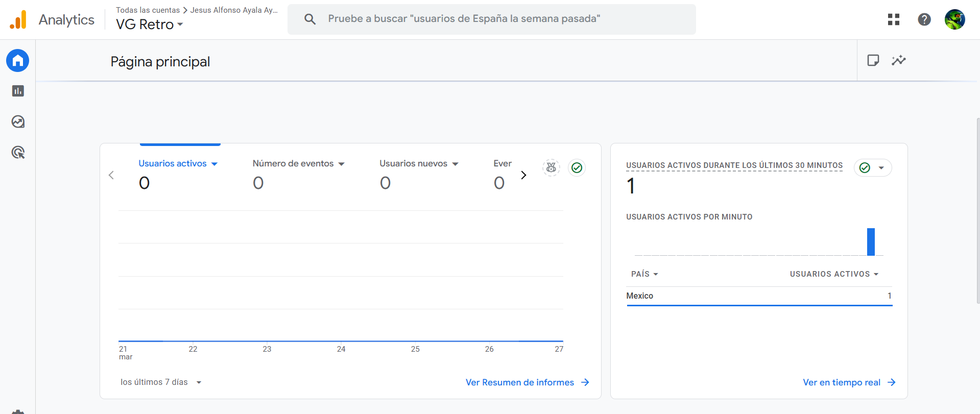Screen dimensions: 980x414
Task: Go to Todas las cuentas breadcrumb
Action: 148,10
